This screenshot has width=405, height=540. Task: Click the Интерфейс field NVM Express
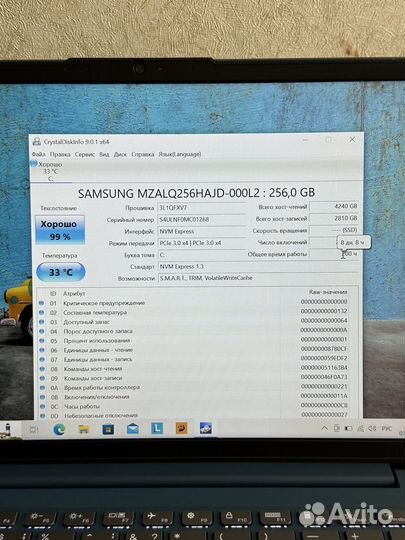201,231
